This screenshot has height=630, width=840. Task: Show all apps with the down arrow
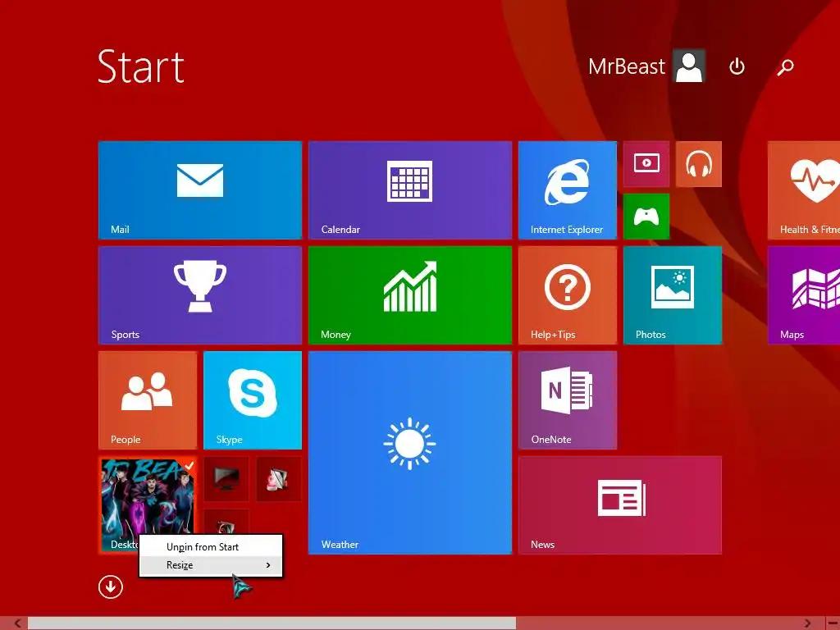(x=111, y=587)
